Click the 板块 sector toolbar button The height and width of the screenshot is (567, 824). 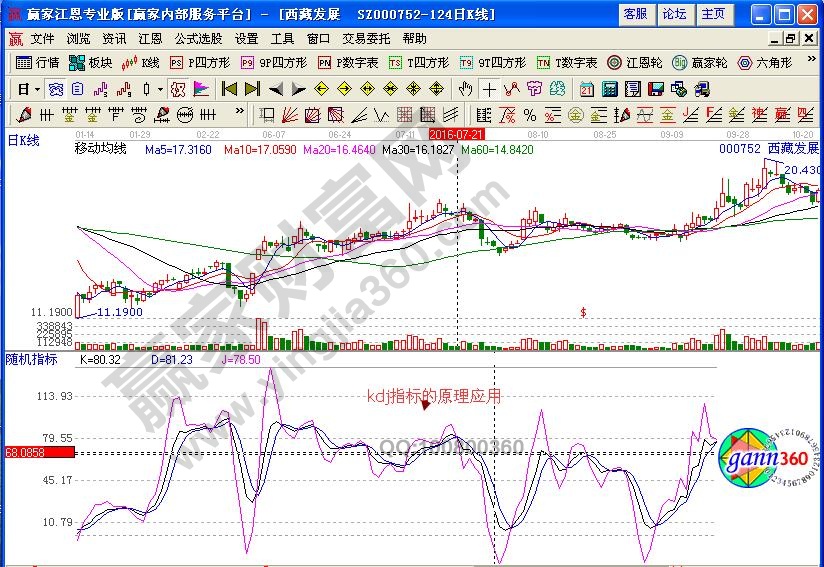click(x=90, y=62)
